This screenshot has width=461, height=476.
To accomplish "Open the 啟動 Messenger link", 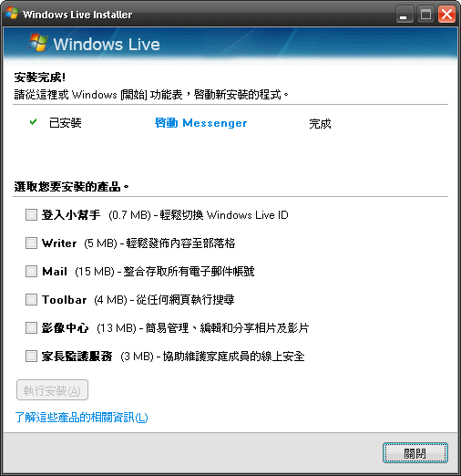I will (200, 123).
